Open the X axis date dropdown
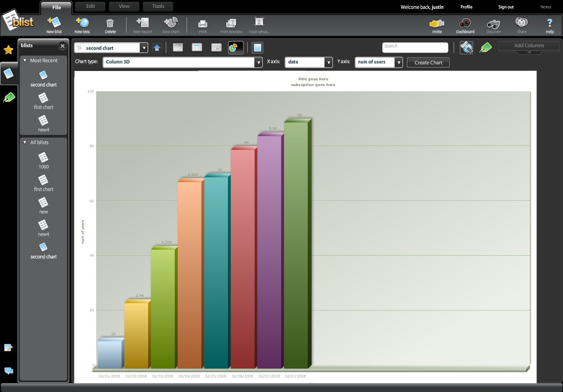Screen dimensions: 563x392 click(x=328, y=62)
